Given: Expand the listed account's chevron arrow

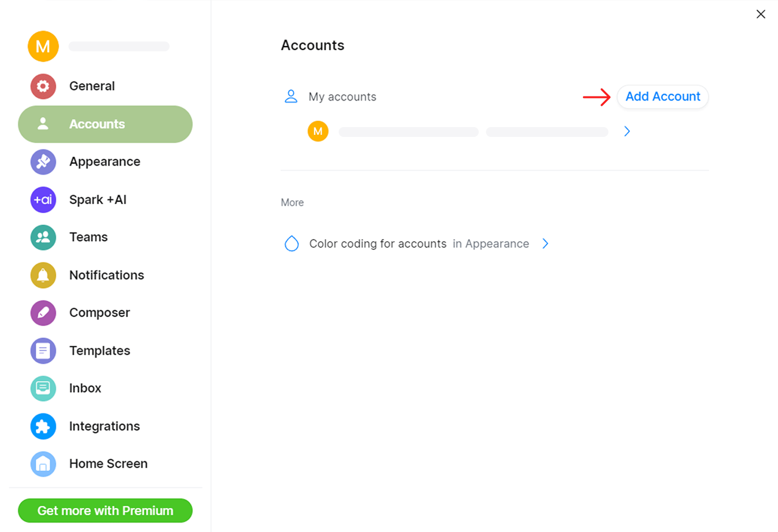Looking at the screenshot, I should click(627, 131).
